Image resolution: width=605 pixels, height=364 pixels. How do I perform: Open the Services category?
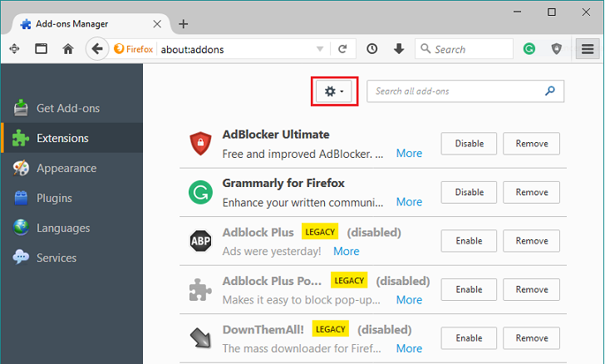(x=71, y=258)
